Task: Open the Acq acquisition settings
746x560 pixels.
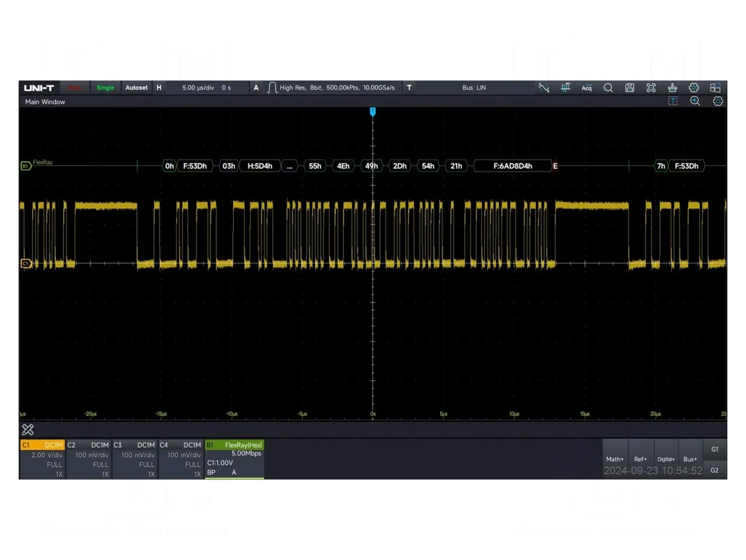Action: coord(586,87)
